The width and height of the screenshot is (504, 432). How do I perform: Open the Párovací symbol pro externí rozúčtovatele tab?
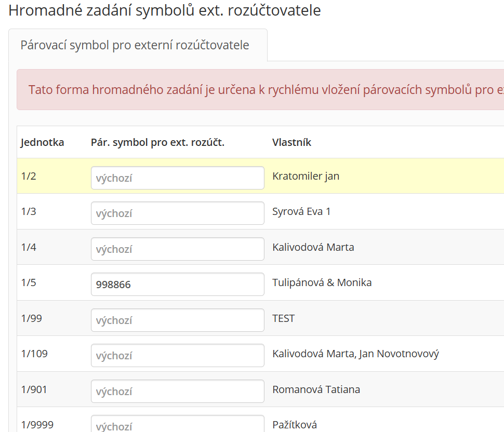138,45
